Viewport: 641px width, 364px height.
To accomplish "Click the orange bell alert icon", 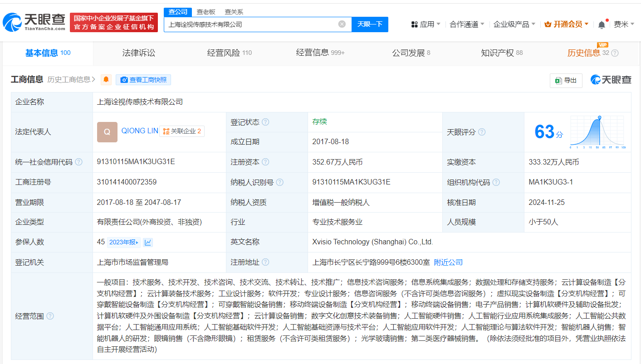I will [106, 80].
